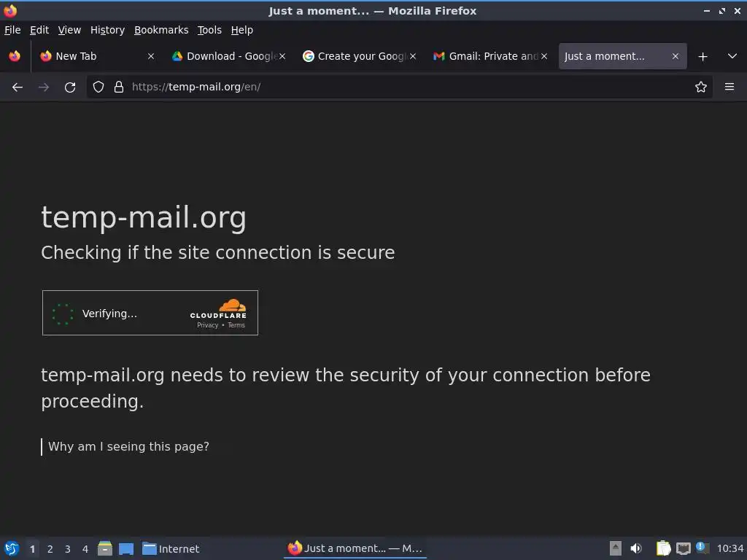
Task: Open the History menu
Action: coord(108,30)
